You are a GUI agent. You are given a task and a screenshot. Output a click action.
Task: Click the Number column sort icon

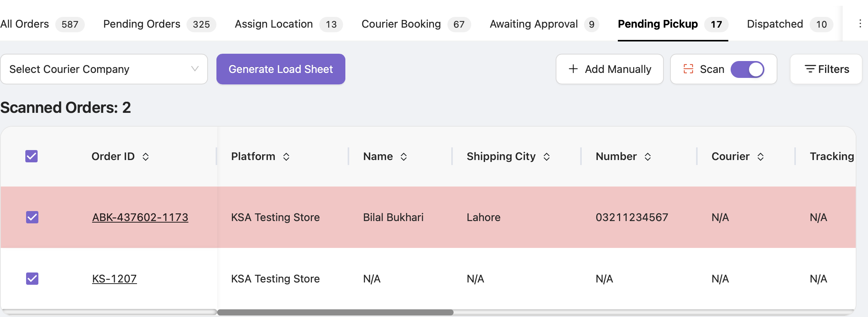648,157
